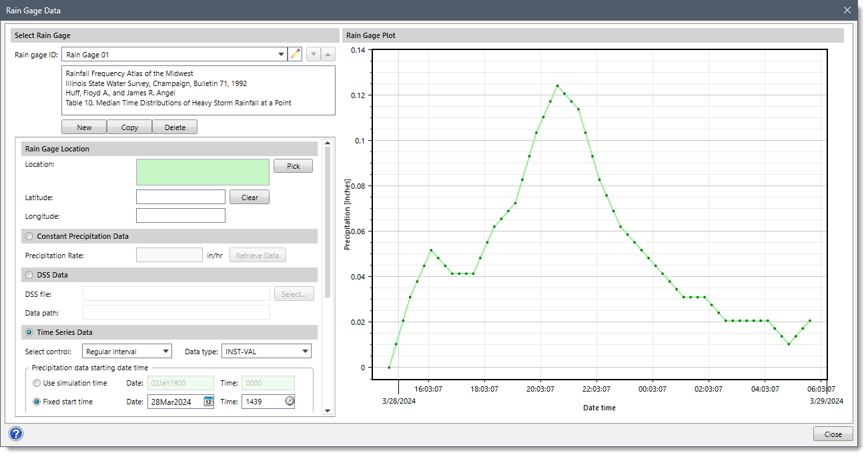The height and width of the screenshot is (457, 868).
Task: Click the up arrow beside the gage selector
Action: coord(328,53)
